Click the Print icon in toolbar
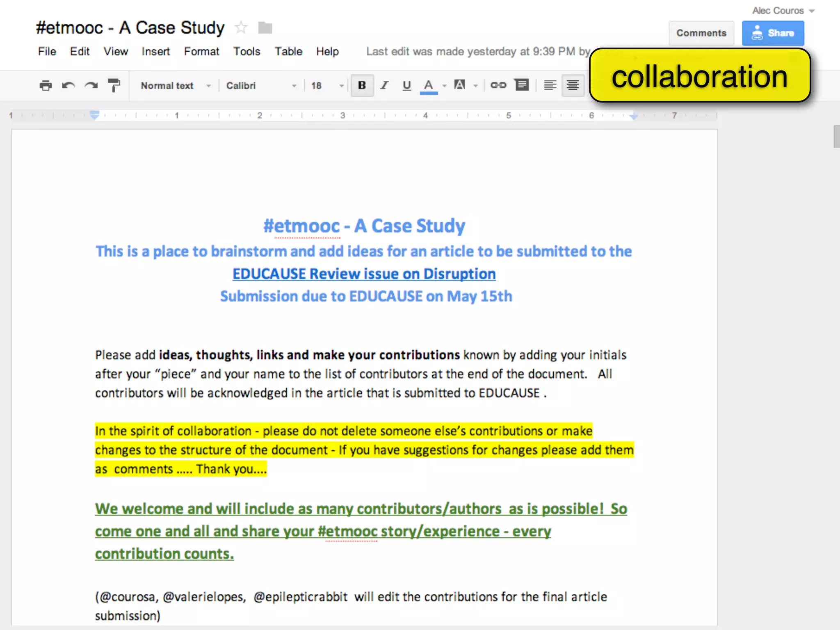This screenshot has width=840, height=630. (46, 85)
